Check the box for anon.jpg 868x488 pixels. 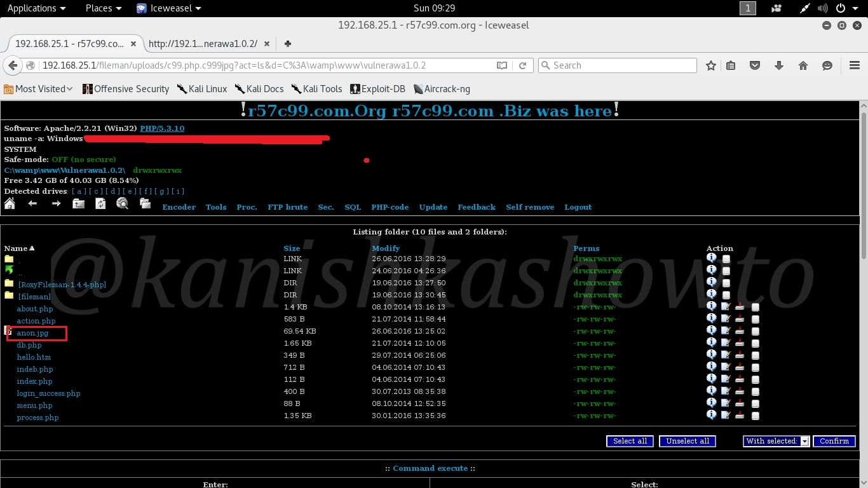coord(756,332)
